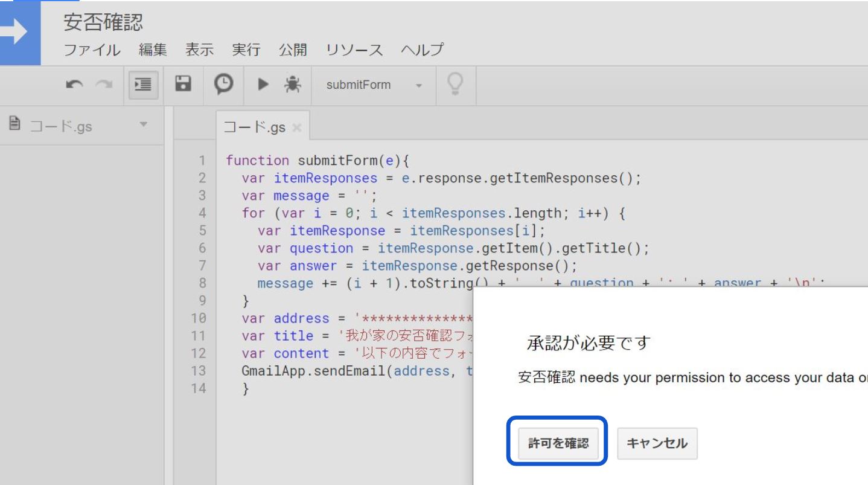Open the 実行 menu
This screenshot has width=868, height=485.
point(246,50)
